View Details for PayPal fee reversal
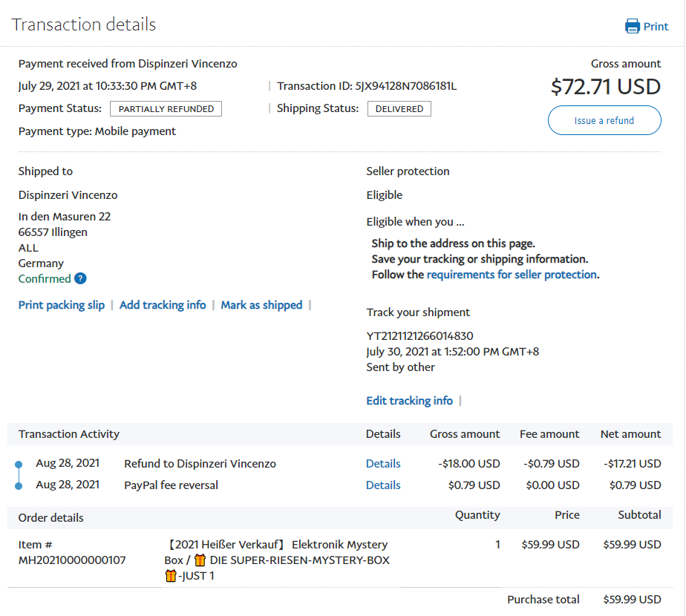 pos(383,485)
